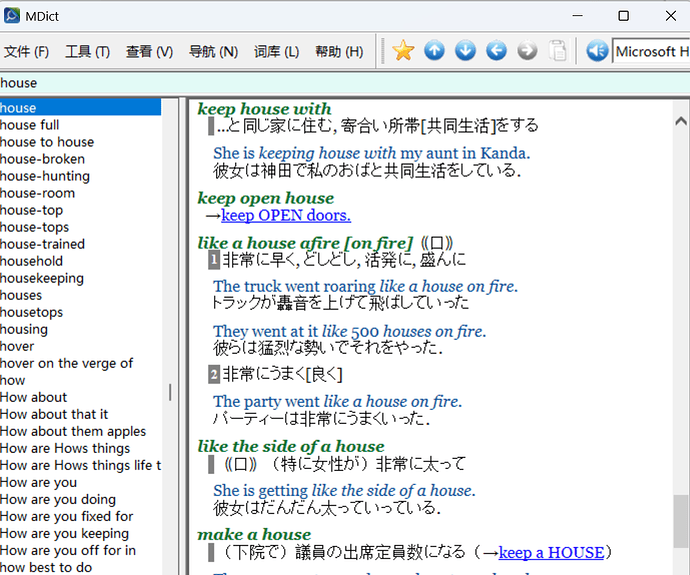Select 'How are Hows things life t' entry
The width and height of the screenshot is (690, 575).
pos(80,465)
